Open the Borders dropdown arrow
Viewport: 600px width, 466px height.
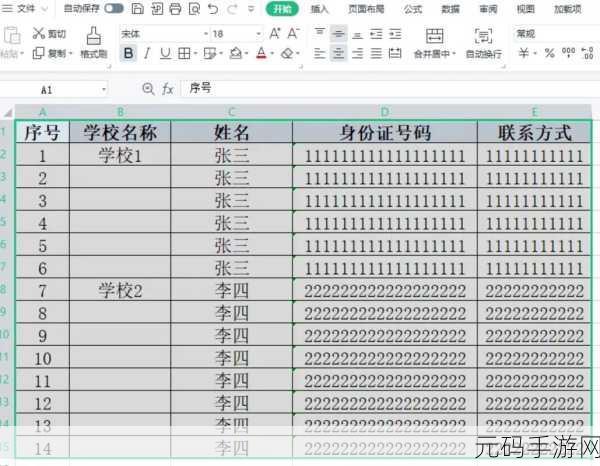(196, 54)
